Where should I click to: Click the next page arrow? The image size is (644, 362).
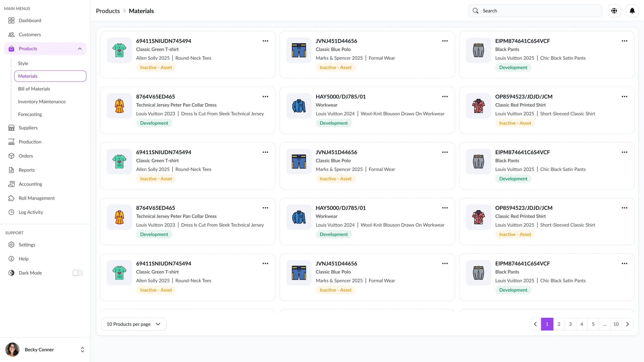coord(627,324)
